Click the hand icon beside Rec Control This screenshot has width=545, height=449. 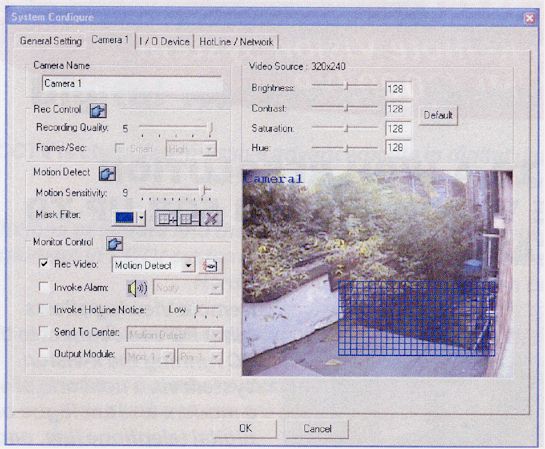98,111
